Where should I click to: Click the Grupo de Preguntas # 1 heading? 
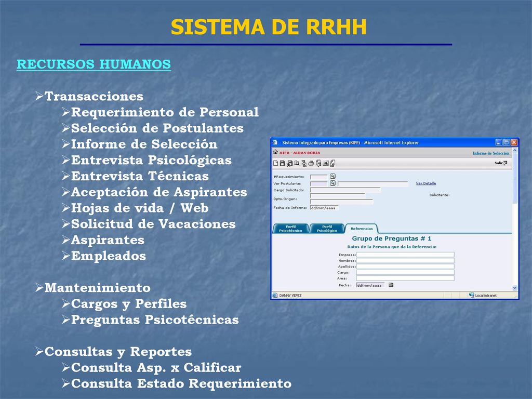(392, 238)
